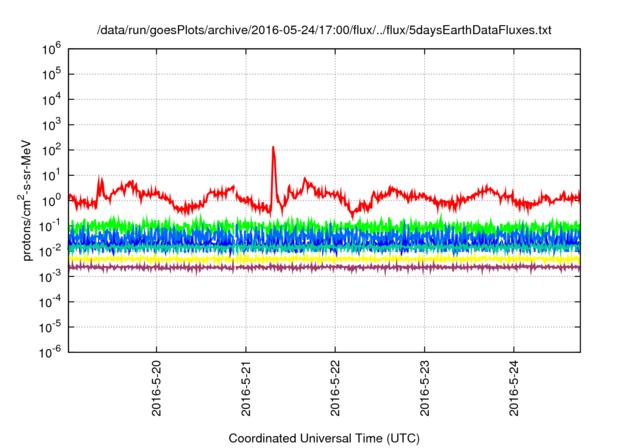
Task: Click the 10^2 y-axis tick label
Action: tap(51, 150)
